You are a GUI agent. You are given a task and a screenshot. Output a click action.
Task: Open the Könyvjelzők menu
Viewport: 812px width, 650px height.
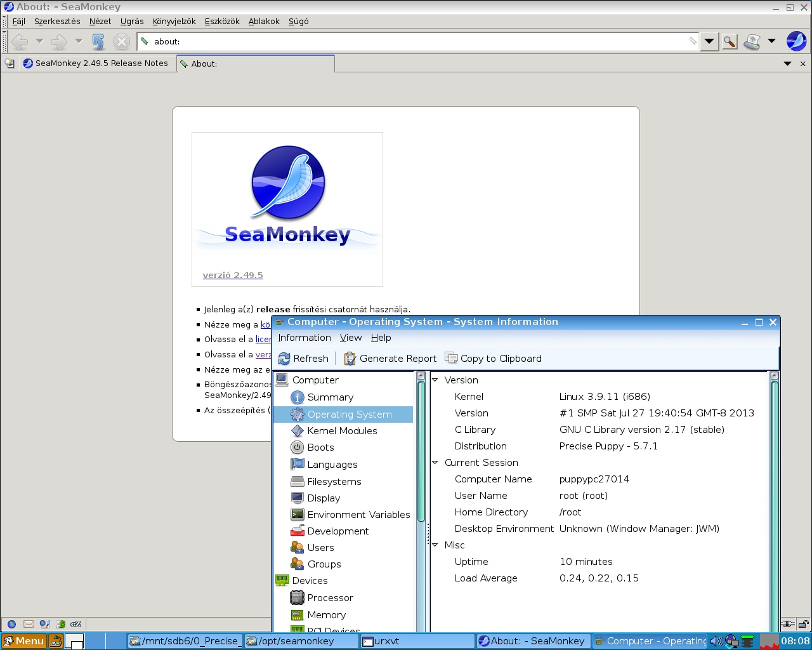(x=174, y=21)
